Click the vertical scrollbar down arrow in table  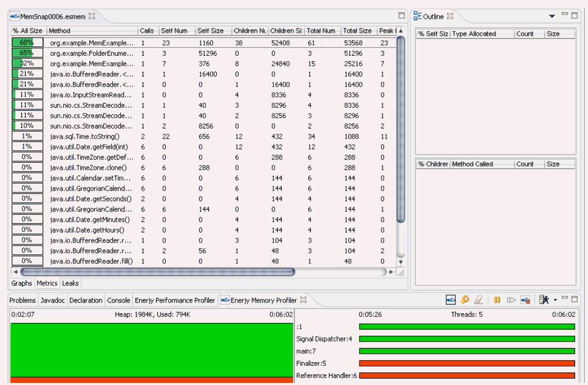400,262
